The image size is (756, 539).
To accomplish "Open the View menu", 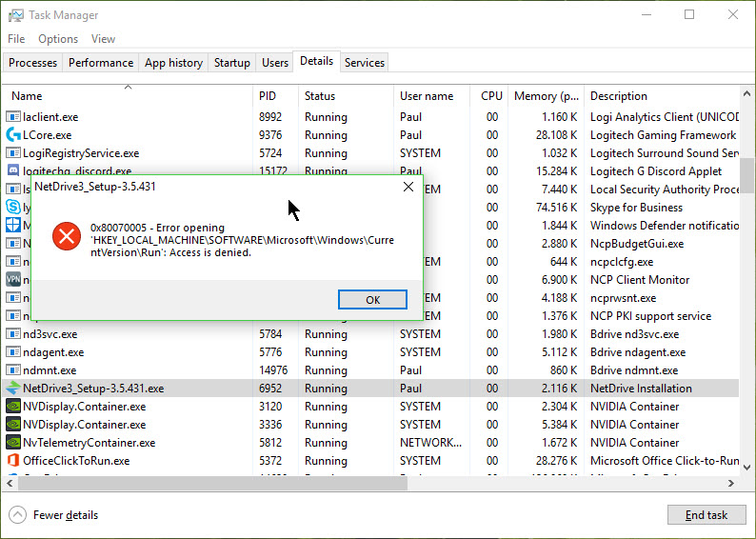I will point(103,39).
